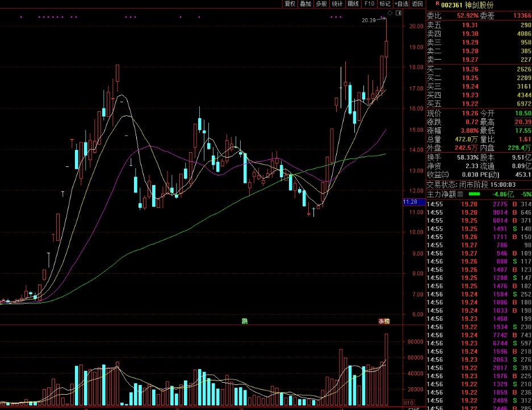Click the green 主力净额 bar indicator
This screenshot has height=410, width=532.
pyautogui.click(x=474, y=194)
